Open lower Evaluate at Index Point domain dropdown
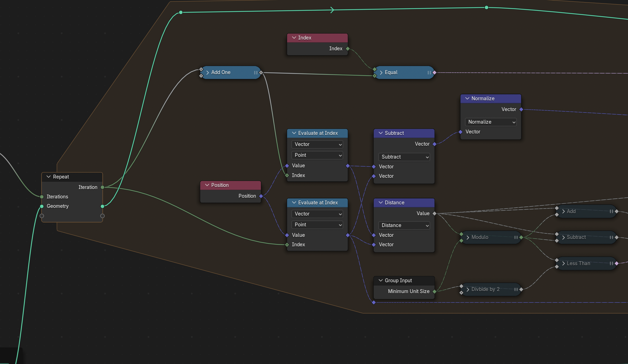The height and width of the screenshot is (364, 628). [x=317, y=225]
